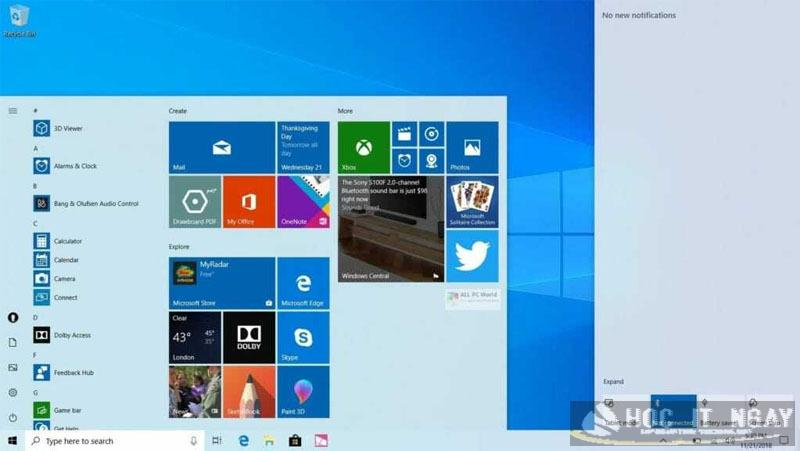Open File Explorer from the taskbar
The image size is (800, 451).
click(x=269, y=441)
